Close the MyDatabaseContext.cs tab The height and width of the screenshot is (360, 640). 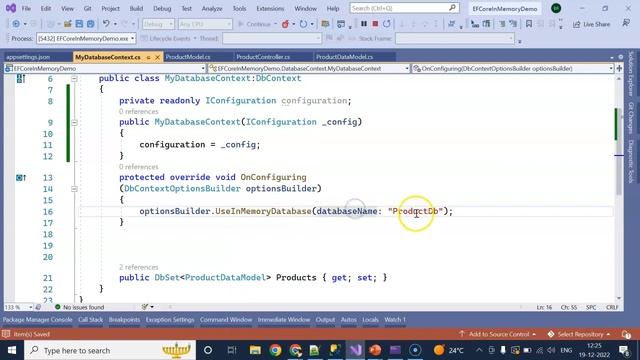pos(158,58)
